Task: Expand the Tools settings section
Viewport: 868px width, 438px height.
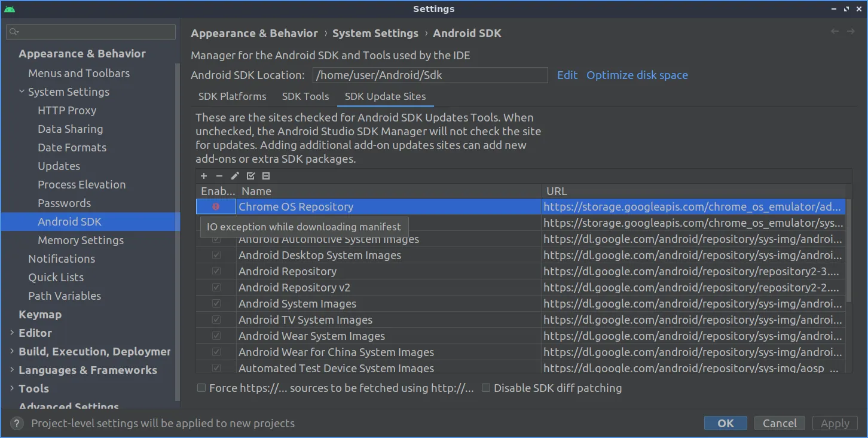Action: (13, 388)
